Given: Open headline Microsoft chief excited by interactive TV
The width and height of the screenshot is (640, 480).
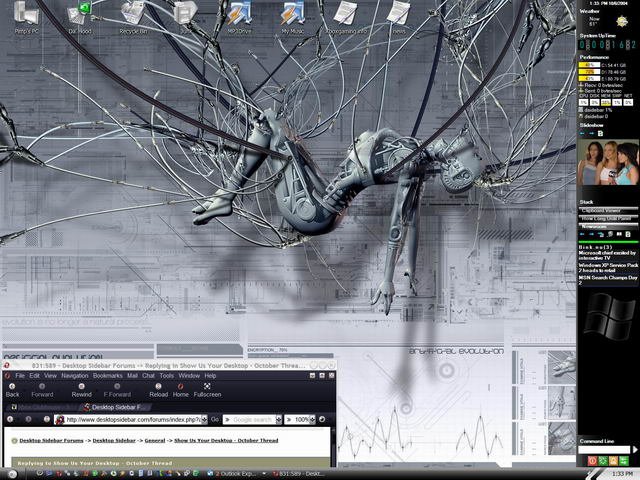Looking at the screenshot, I should point(607,256).
